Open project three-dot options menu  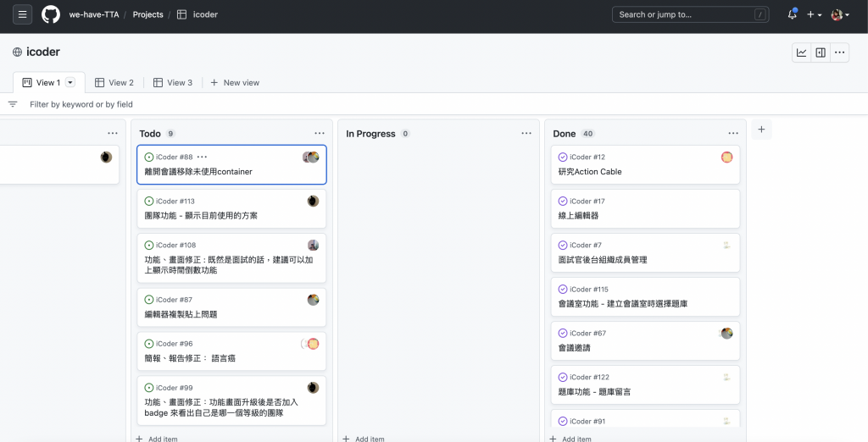pos(840,52)
